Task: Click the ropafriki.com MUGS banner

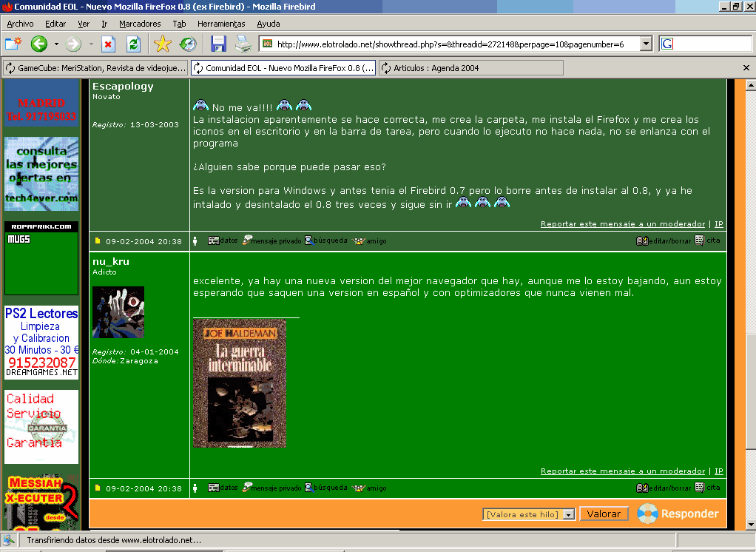Action: (41, 258)
